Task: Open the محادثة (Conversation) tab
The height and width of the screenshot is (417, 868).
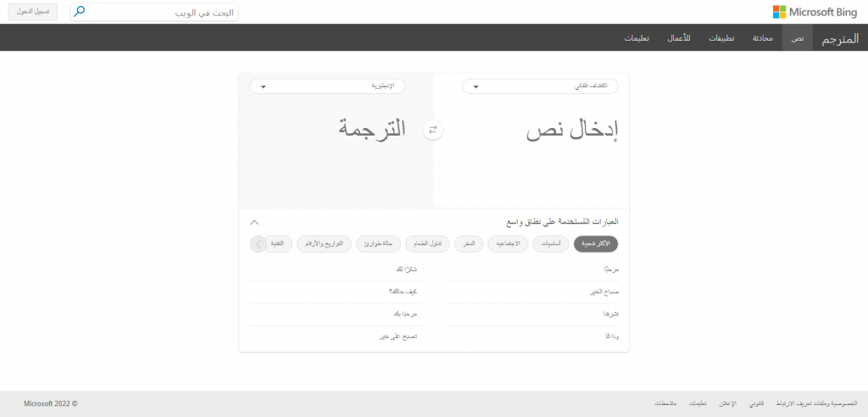Action: click(762, 39)
